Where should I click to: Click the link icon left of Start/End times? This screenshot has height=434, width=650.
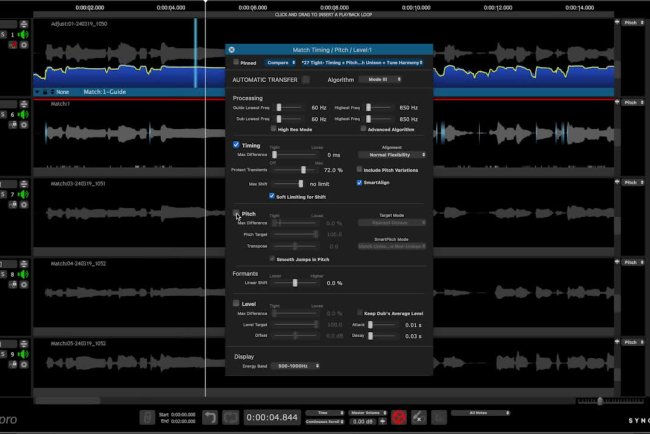point(147,417)
